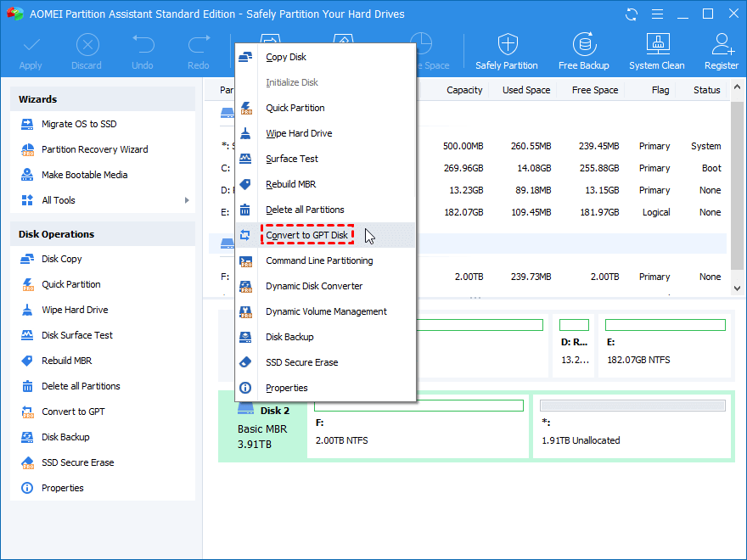Open the Free Backup tool
Viewport: 747px width, 560px height.
[x=584, y=53]
